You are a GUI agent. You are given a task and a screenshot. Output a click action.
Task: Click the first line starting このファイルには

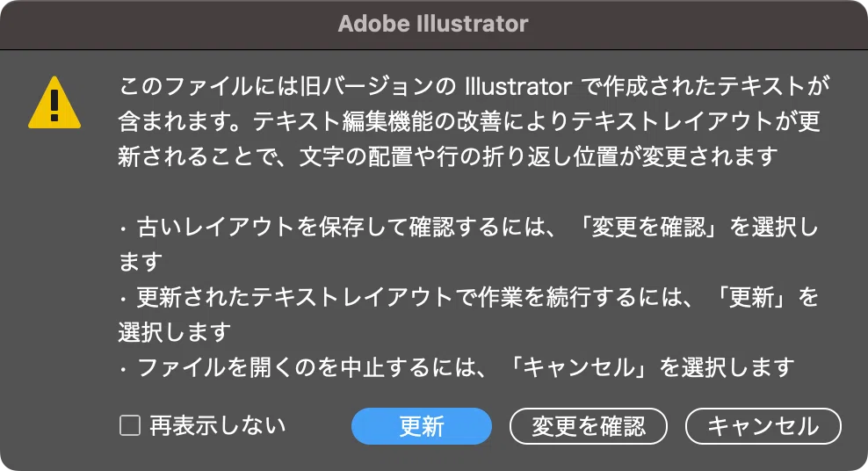[474, 87]
